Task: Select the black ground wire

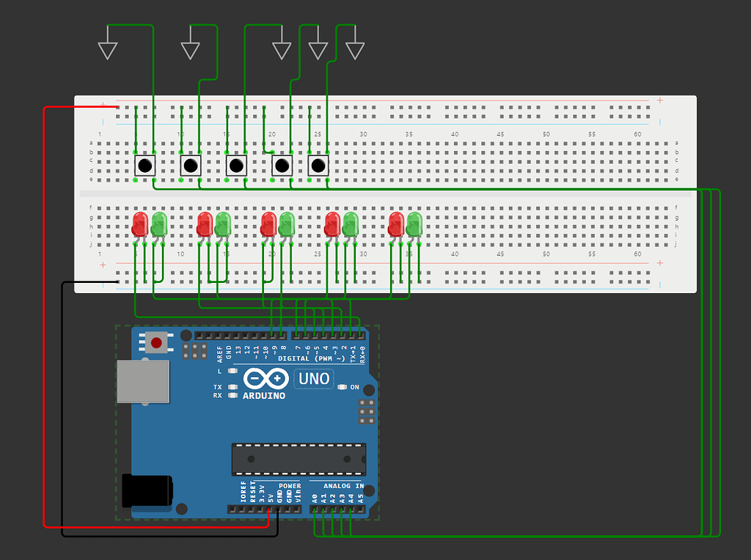Action: pyautogui.click(x=62, y=410)
